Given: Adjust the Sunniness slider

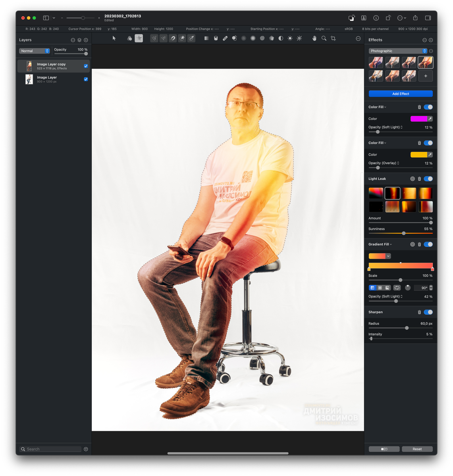Looking at the screenshot, I should point(401,233).
